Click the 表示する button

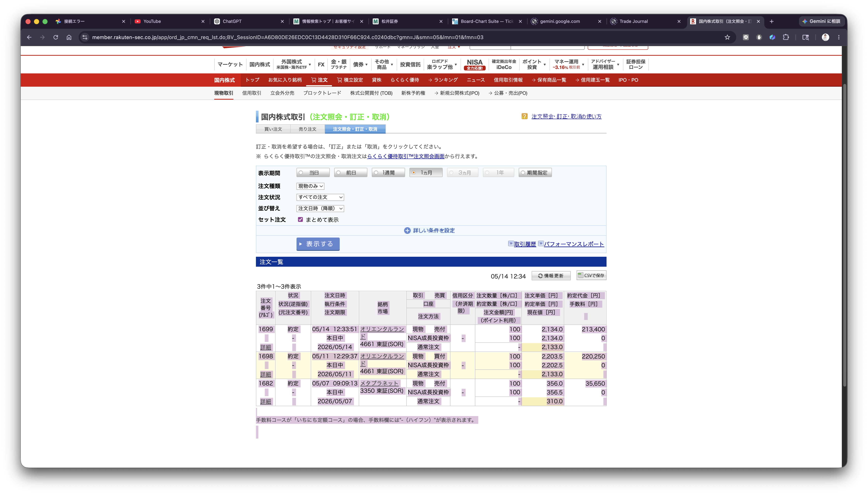(318, 244)
